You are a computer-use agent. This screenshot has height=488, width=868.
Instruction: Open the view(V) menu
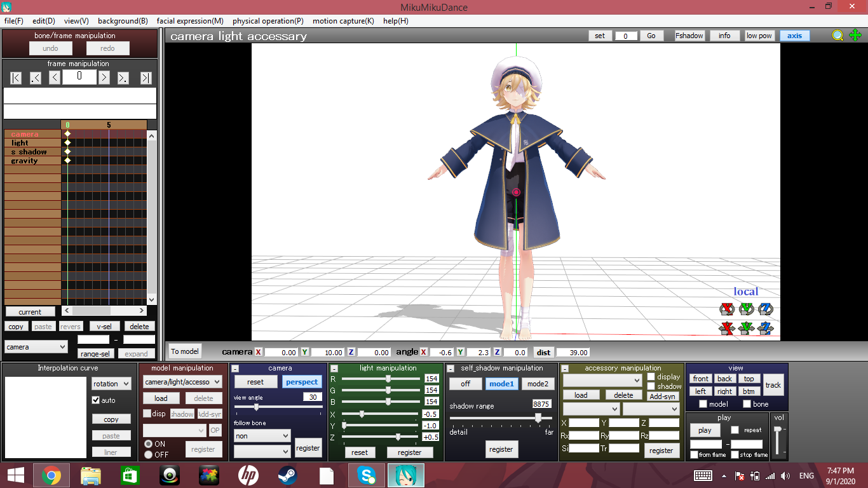76,21
